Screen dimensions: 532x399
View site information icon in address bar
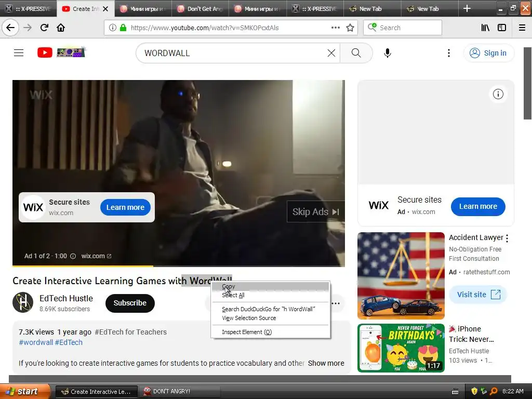(112, 28)
